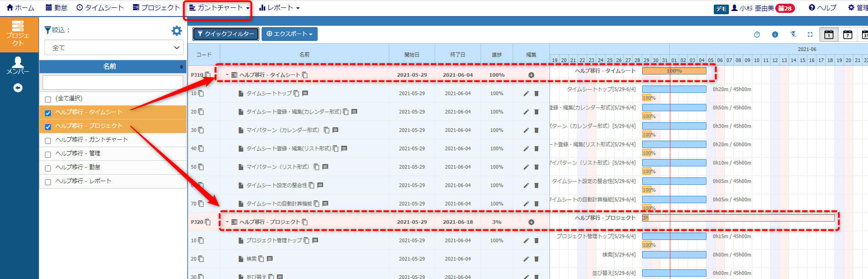This screenshot has height=279, width=868.
Task: Open the レポート dropdown menu
Action: coord(279,8)
